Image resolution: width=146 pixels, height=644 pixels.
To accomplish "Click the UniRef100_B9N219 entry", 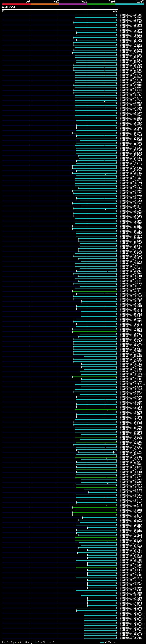I will (131, 259).
